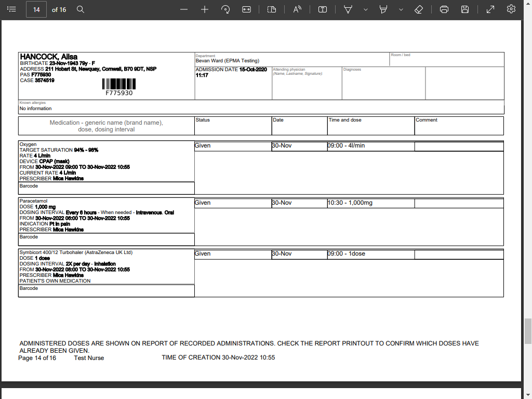
Task: Toggle the Highlight tool
Action: (x=383, y=9)
